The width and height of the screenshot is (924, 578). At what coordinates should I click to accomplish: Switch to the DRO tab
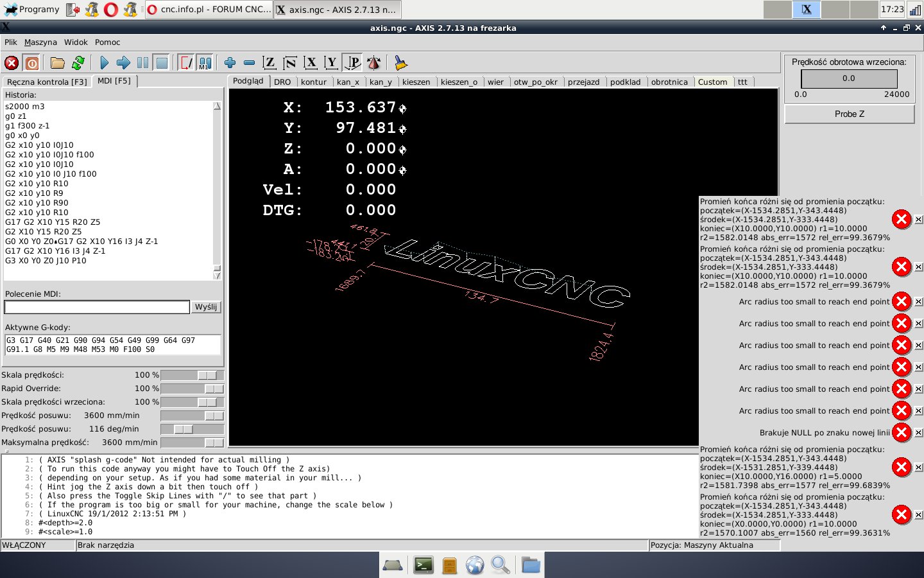click(282, 82)
